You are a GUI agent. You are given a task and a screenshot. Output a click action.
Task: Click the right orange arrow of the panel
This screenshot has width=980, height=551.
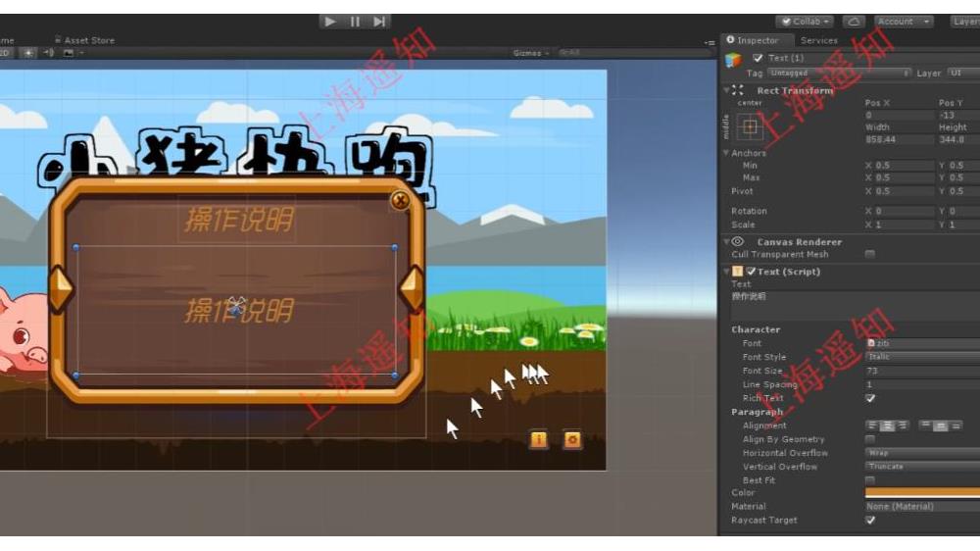pos(412,287)
